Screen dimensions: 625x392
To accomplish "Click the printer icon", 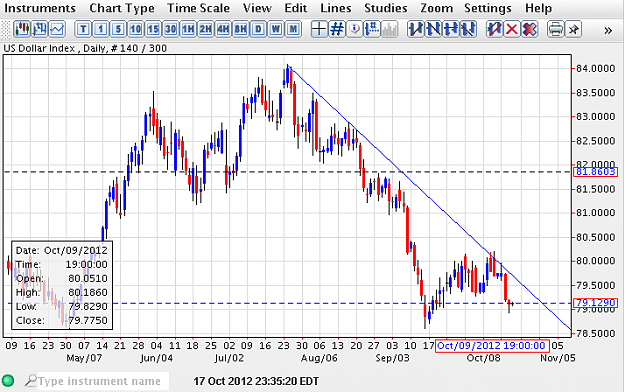I will pos(555,29).
